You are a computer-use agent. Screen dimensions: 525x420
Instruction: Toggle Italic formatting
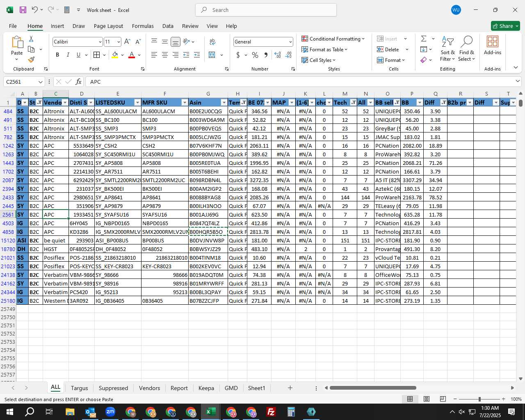pyautogui.click(x=68, y=55)
